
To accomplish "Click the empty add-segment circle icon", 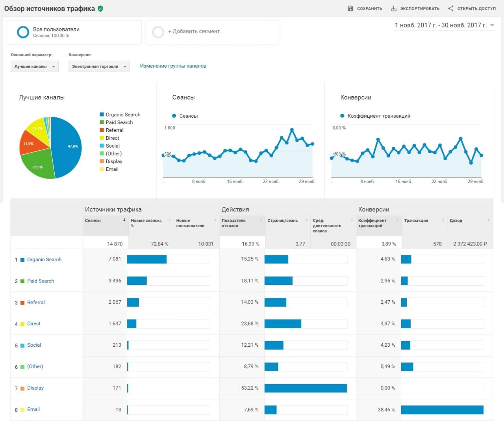I will point(158,32).
